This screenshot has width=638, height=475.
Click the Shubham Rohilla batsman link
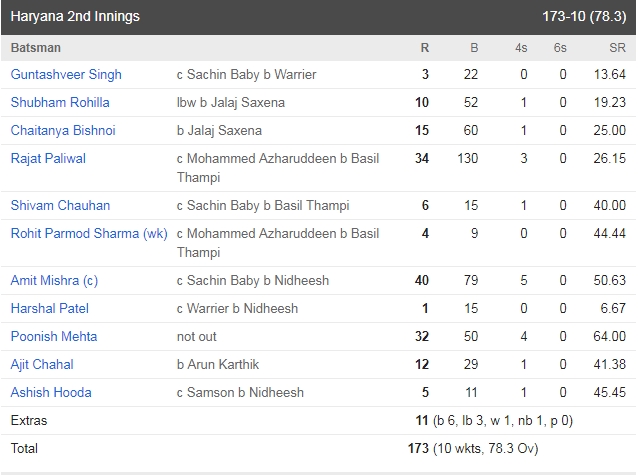click(60, 103)
